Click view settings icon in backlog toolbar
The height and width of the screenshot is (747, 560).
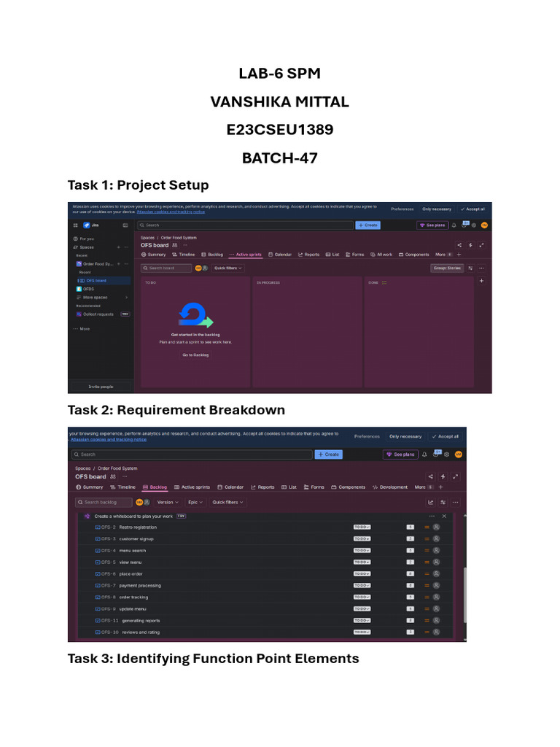coord(443,502)
